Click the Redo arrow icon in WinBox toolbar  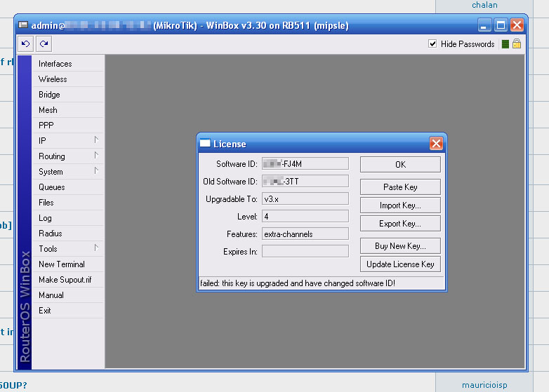pos(44,43)
